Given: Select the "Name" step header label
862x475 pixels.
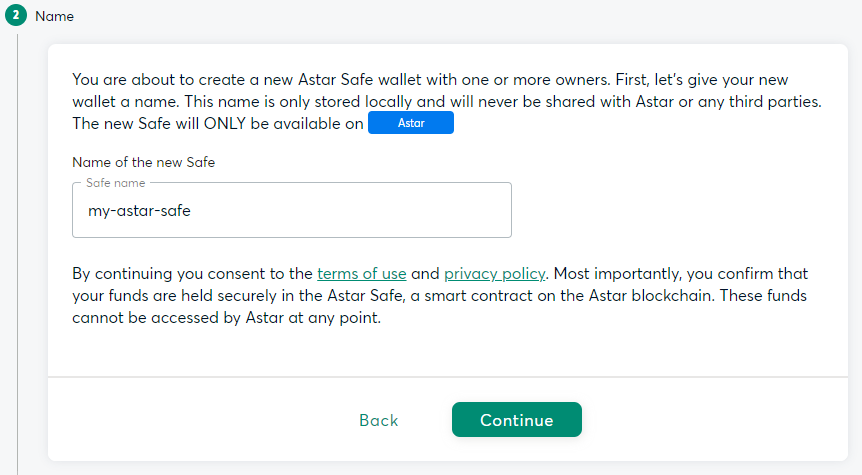Looking at the screenshot, I should point(54,17).
